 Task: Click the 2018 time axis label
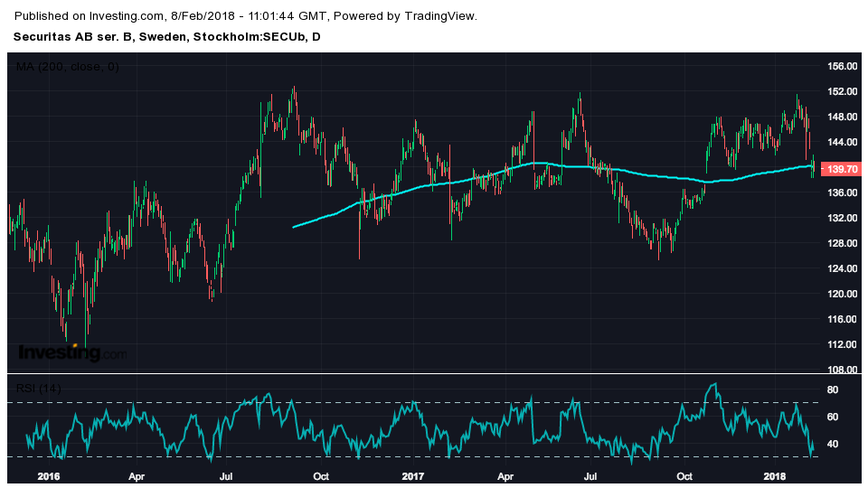click(775, 476)
